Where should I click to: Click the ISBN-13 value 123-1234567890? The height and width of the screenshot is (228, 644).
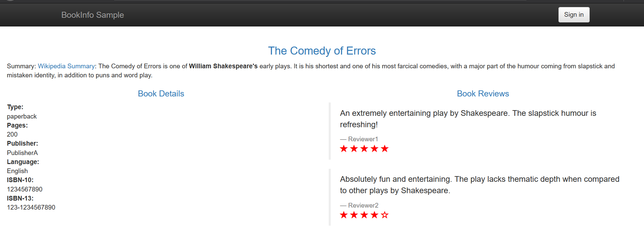[31, 208]
